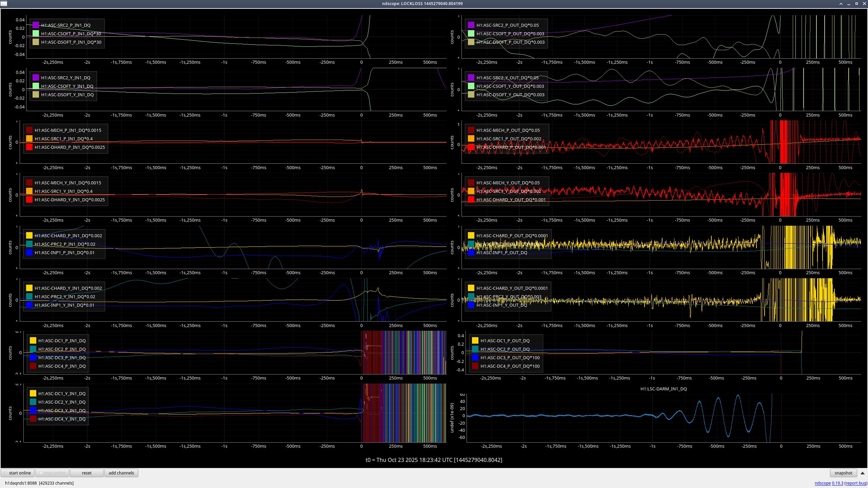Click the start online button
This screenshot has height=488, width=868.
(18, 473)
